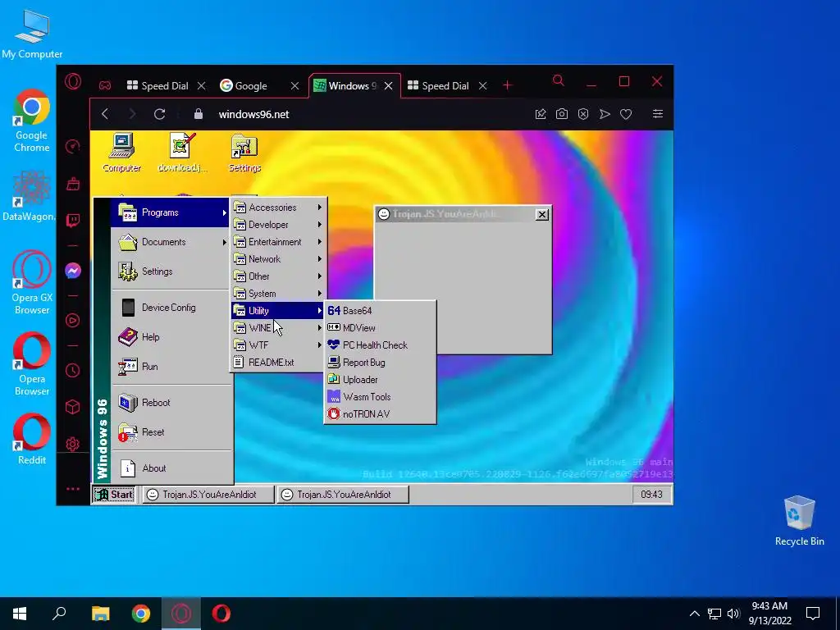Screen dimensions: 840x630
Task: Open GX Control speedometer in sidebar
Action: (x=73, y=146)
